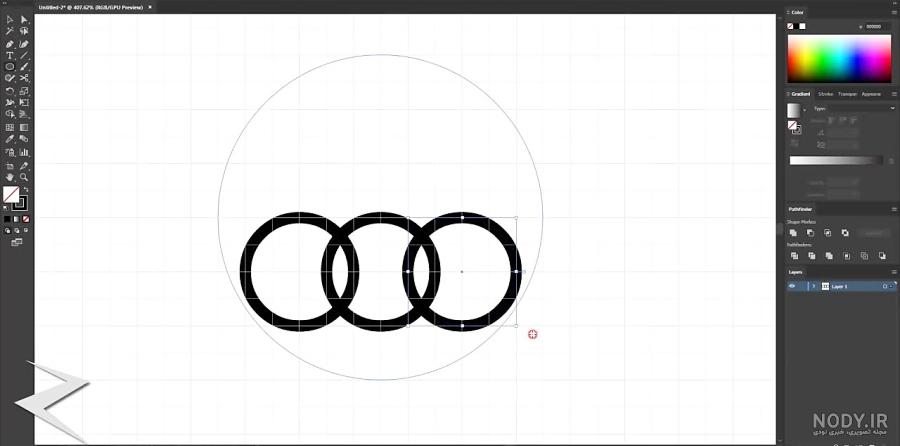Pick a color from the spectrum ramp
Screen dimensions: 900x446
tap(839, 59)
